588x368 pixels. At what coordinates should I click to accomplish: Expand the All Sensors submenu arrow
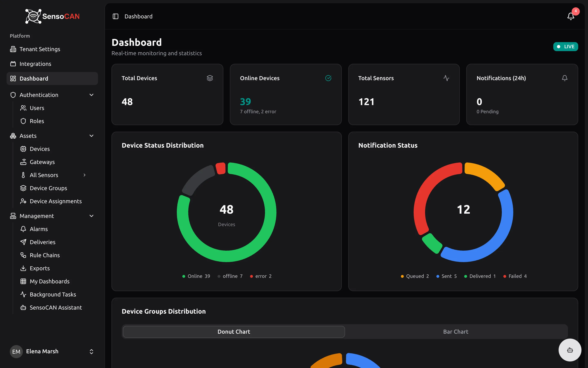(x=85, y=175)
